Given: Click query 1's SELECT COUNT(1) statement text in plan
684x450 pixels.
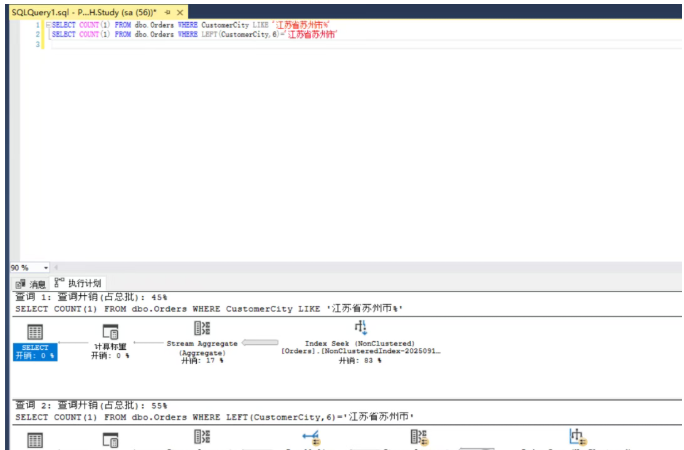Looking at the screenshot, I should click(x=209, y=309).
